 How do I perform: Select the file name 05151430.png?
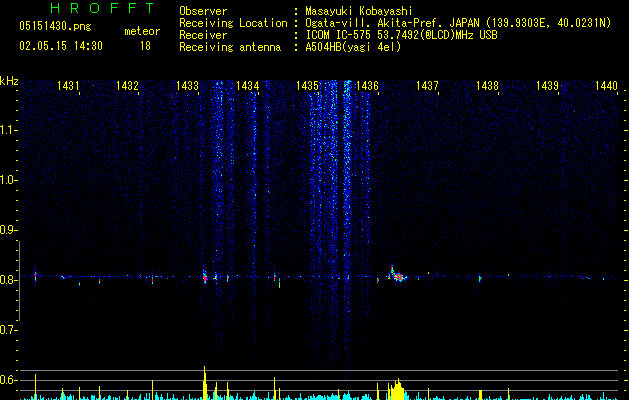55,27
